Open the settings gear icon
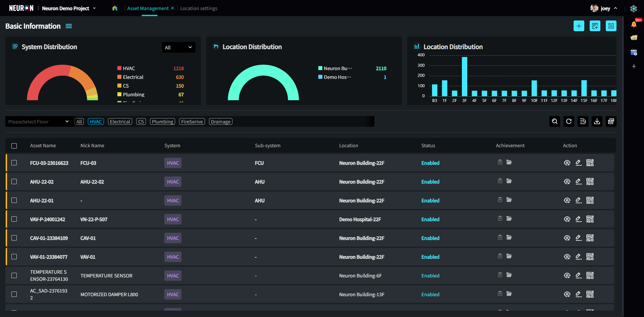 click(633, 8)
